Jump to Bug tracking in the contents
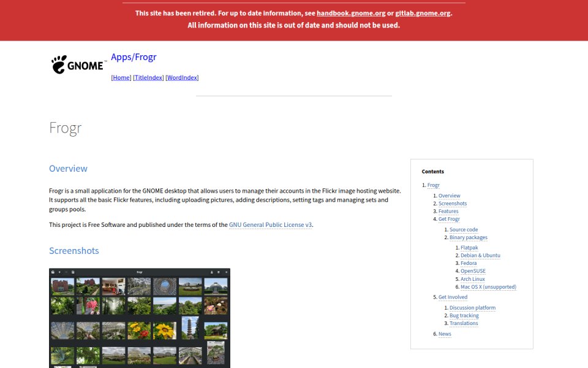 point(464,315)
